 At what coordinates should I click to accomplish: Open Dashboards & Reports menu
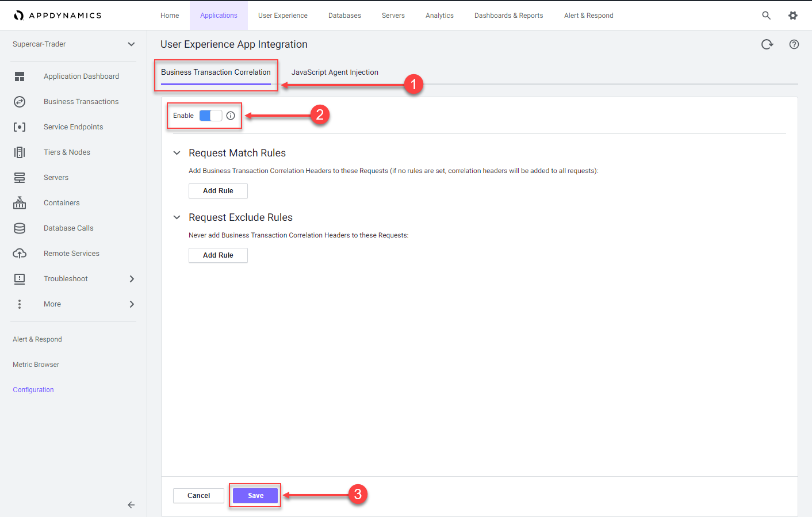(508, 16)
